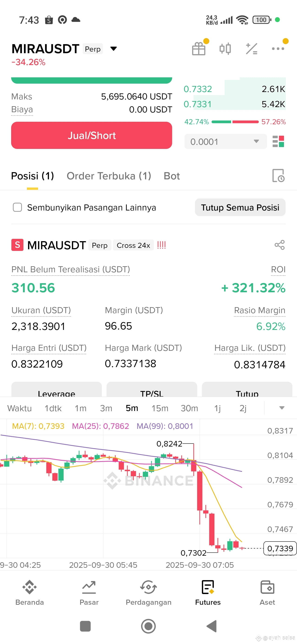Switch to the Posisi (1) tab
Screen dimensions: 297x644
tap(32, 176)
